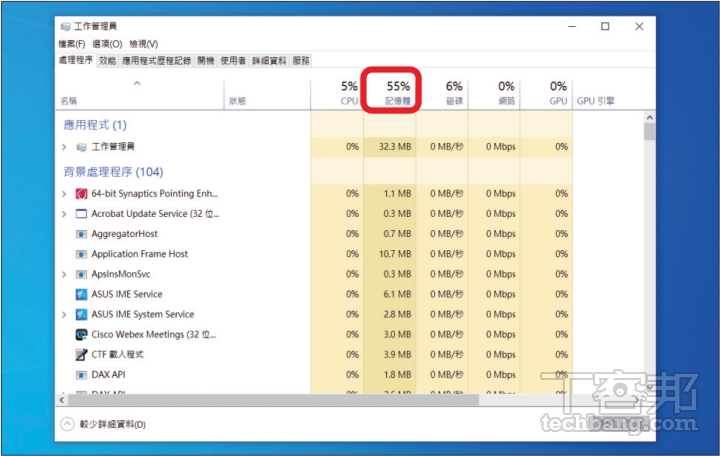
Task: Click the Application Frame Host icon
Action: click(x=82, y=254)
